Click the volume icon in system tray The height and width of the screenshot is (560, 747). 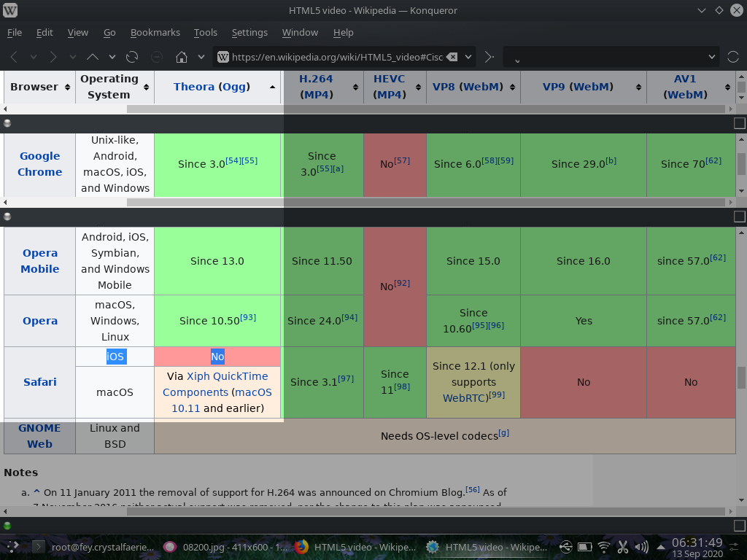tap(641, 546)
